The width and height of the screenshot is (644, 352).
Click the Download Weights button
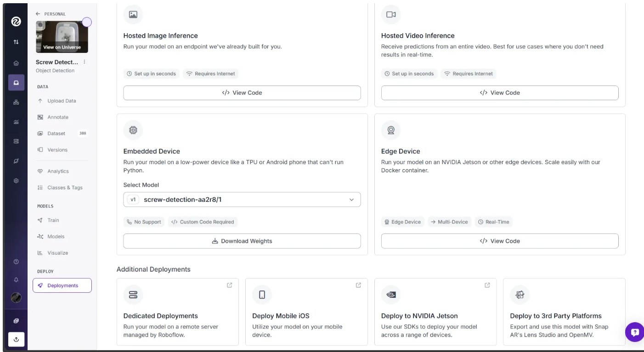point(242,241)
